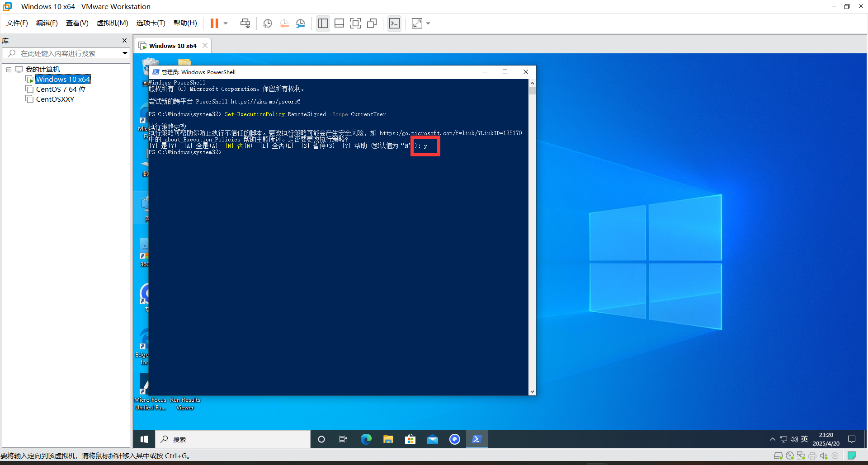Launch Microsoft Edge from guest taskbar

366,439
